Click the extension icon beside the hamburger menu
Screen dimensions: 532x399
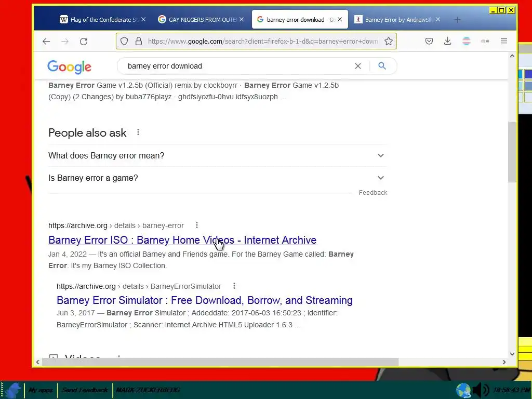pos(485,42)
